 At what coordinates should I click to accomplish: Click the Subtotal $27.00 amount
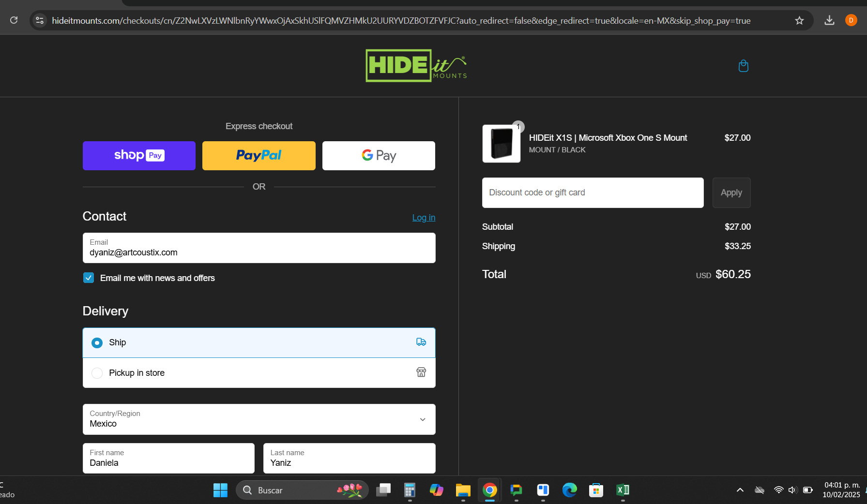coord(738,227)
